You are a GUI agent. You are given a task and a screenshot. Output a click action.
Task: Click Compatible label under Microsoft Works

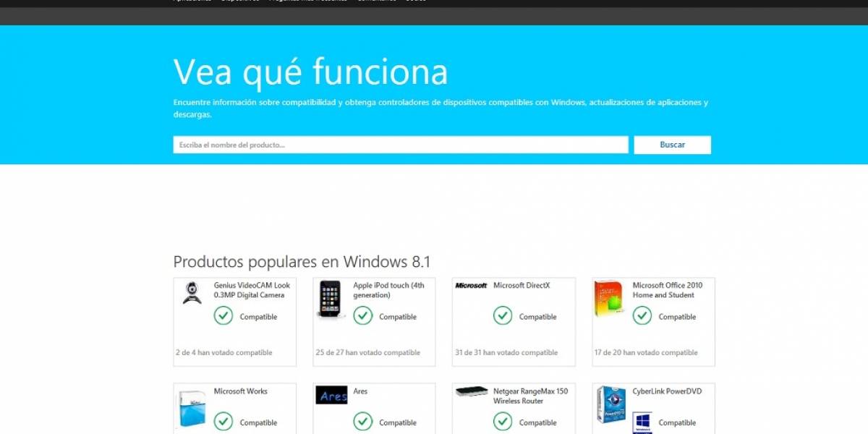tap(258, 422)
